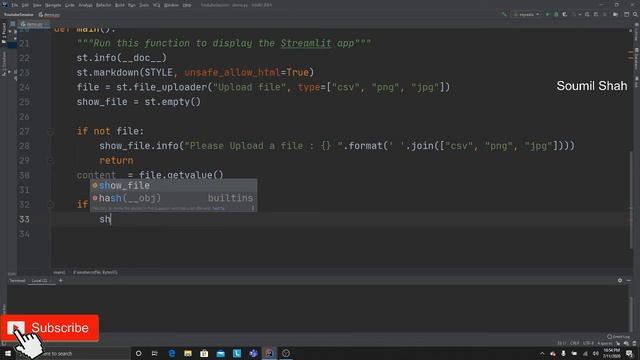Click the green build hammer icon
Image resolution: width=640 pixels, height=360 pixels.
[x=504, y=14]
